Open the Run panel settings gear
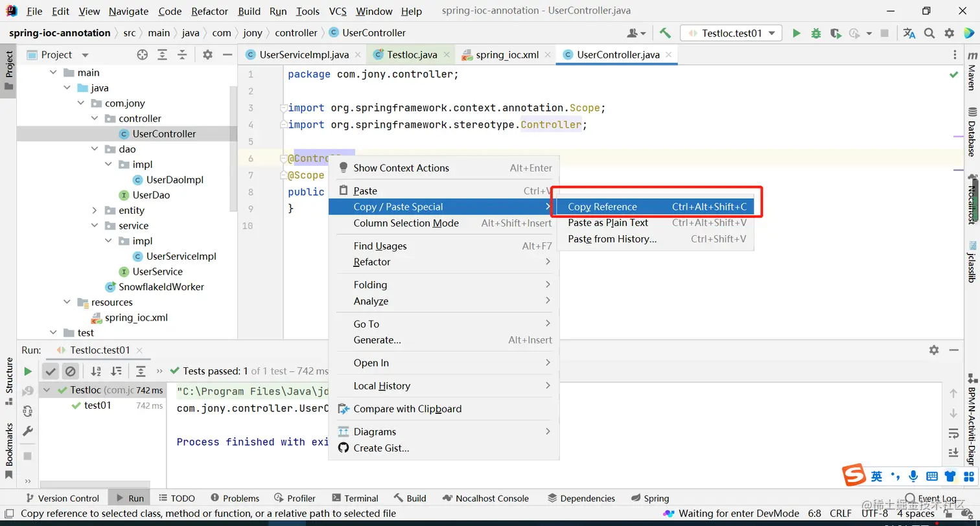Viewport: 980px width, 526px height. click(x=934, y=350)
